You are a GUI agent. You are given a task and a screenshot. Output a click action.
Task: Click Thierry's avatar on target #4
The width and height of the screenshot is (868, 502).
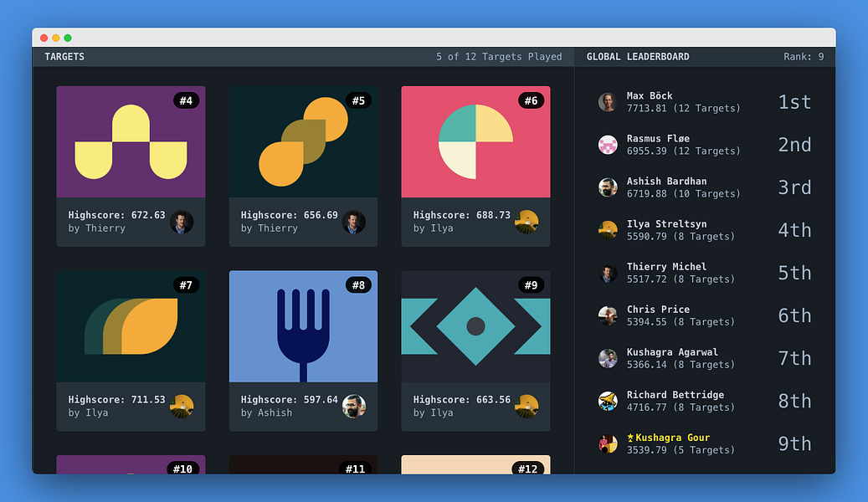(x=182, y=222)
